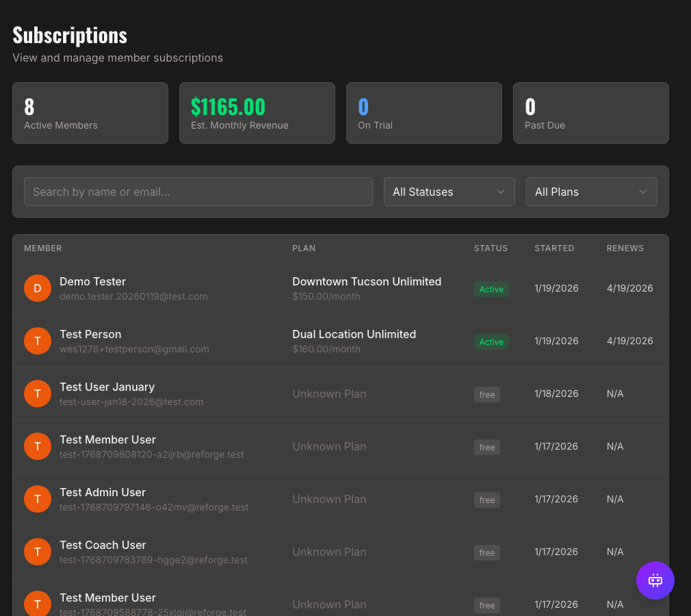The image size is (691, 616).
Task: Click the MEMBER column header
Action: 42,248
